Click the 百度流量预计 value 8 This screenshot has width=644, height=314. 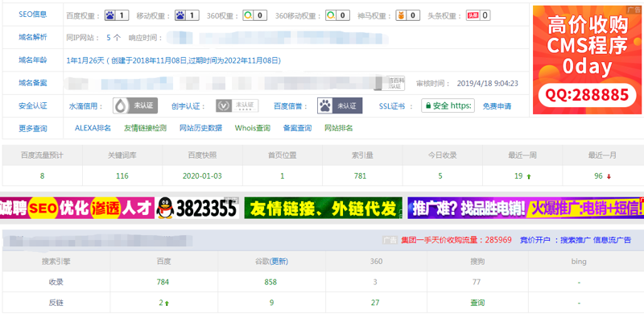click(x=42, y=176)
